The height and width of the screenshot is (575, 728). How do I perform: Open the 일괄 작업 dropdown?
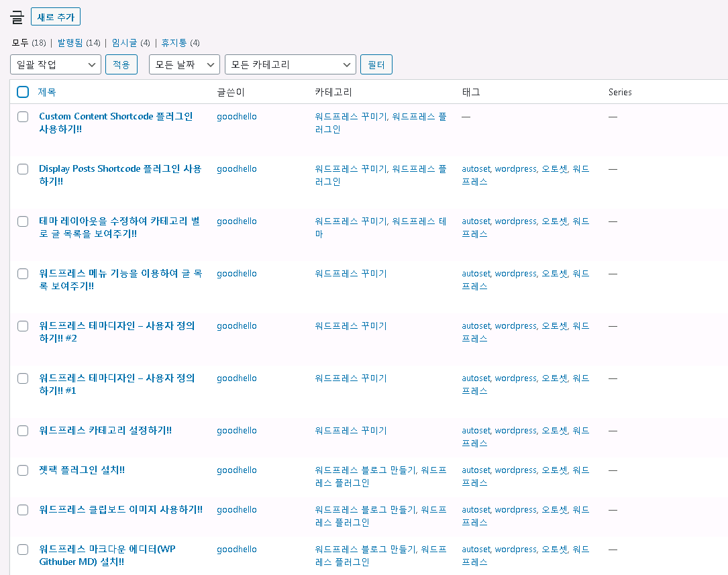[x=56, y=64]
